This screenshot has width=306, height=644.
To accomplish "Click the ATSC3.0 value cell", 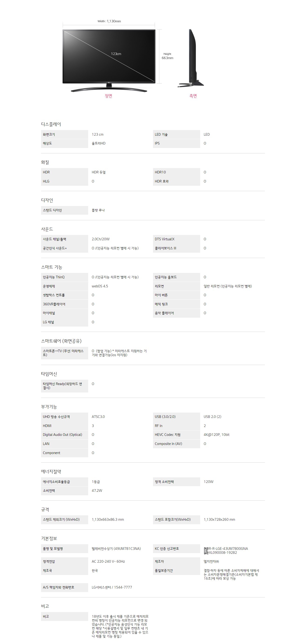I will pos(98,417).
